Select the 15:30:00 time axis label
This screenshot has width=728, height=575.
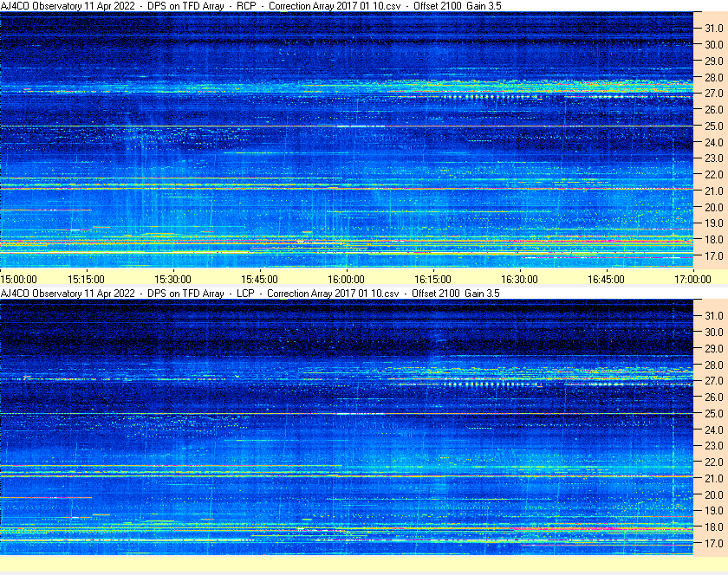[x=172, y=280]
